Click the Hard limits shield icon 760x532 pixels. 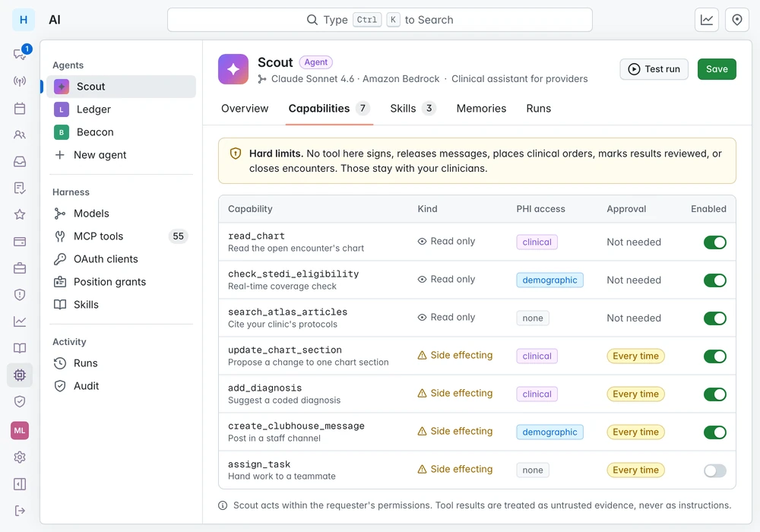tap(236, 154)
